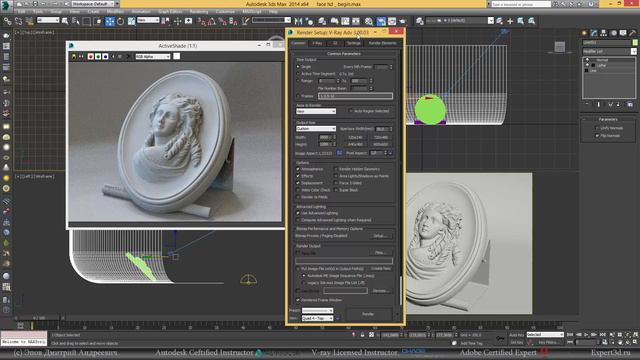The width and height of the screenshot is (640, 360).
Task: Click the selection lock icon in status bar
Action: (x=362, y=335)
